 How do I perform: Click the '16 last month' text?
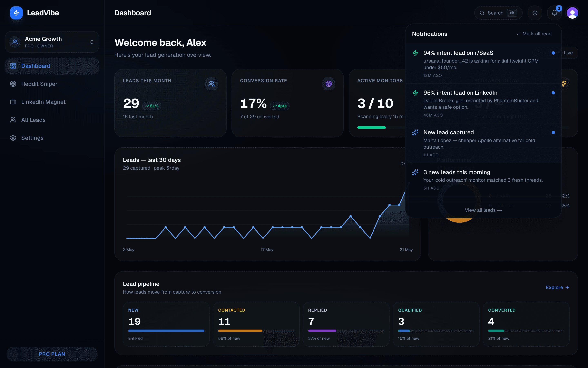coord(138,117)
